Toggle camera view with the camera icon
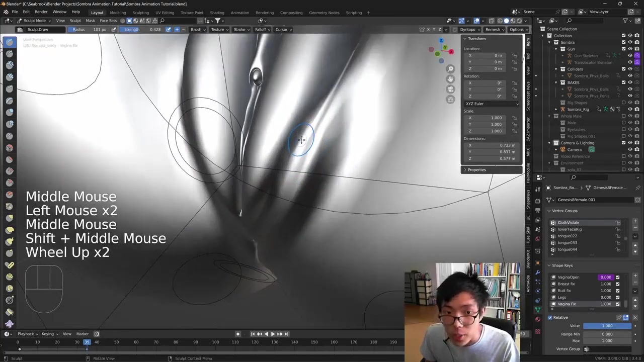The image size is (644, 362). (x=450, y=89)
